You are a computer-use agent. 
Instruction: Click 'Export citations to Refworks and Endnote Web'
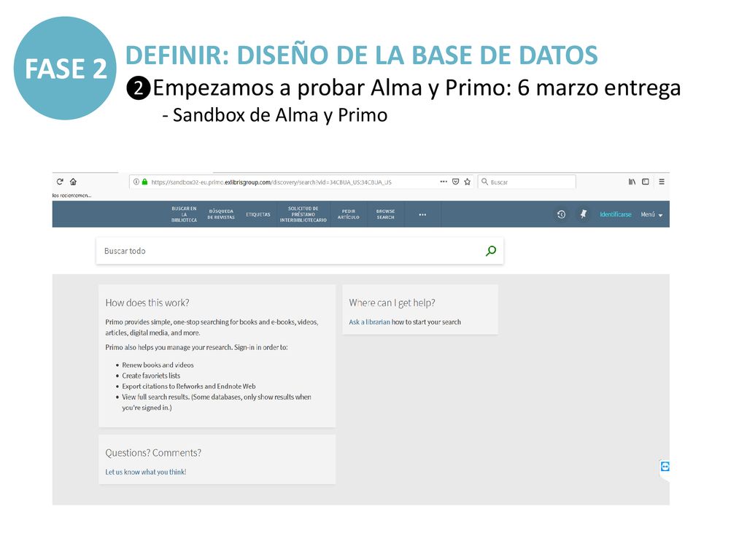click(189, 386)
